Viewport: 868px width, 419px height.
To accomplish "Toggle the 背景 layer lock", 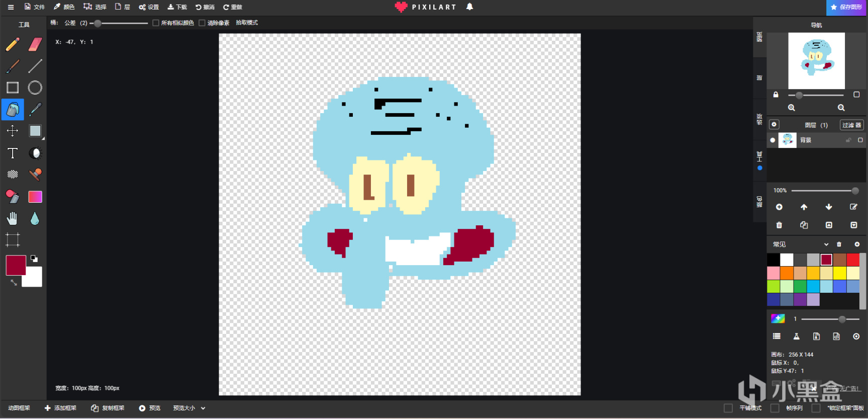I will pyautogui.click(x=848, y=140).
